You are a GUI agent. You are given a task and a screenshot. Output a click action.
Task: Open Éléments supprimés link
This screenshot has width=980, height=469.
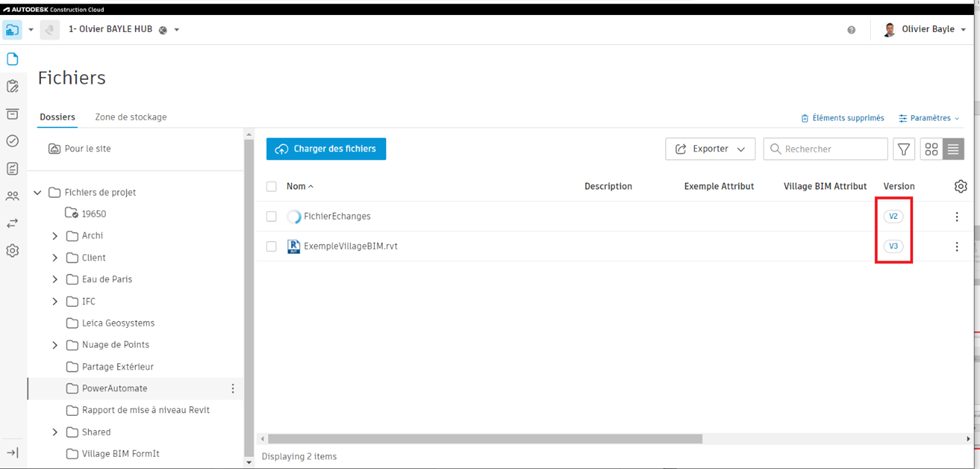pos(842,118)
